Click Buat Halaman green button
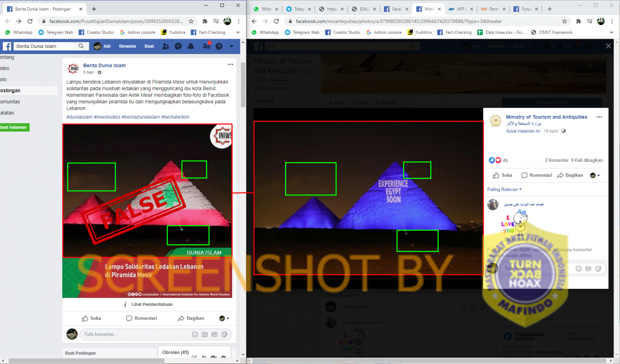This screenshot has width=620, height=364. coord(14,127)
